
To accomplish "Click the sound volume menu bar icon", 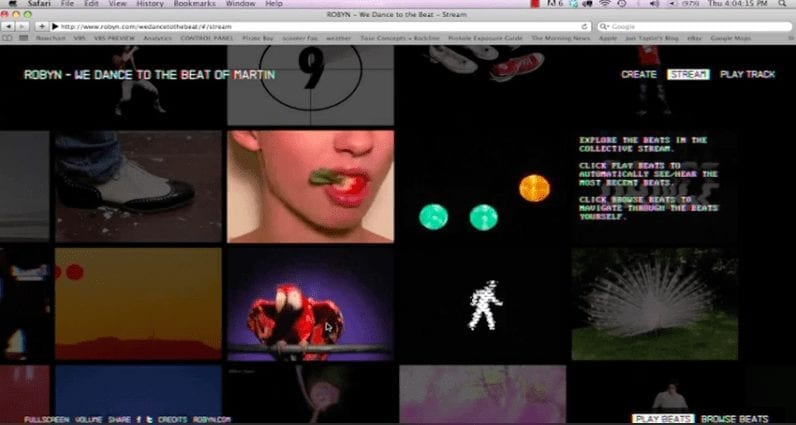I will pyautogui.click(x=654, y=4).
